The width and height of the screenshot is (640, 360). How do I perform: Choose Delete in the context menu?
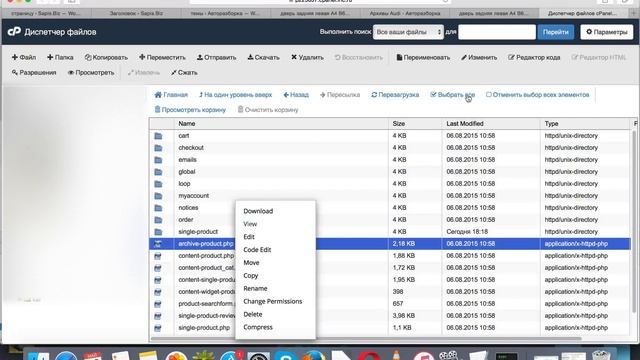tap(253, 314)
